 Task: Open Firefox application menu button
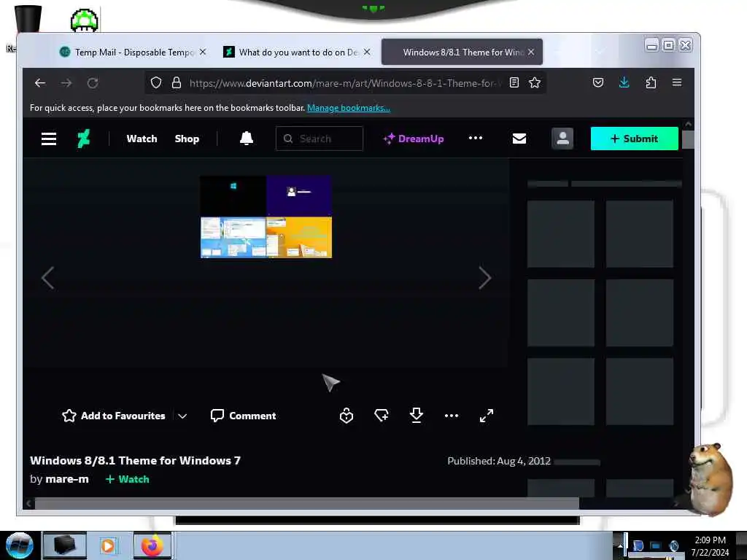(677, 83)
